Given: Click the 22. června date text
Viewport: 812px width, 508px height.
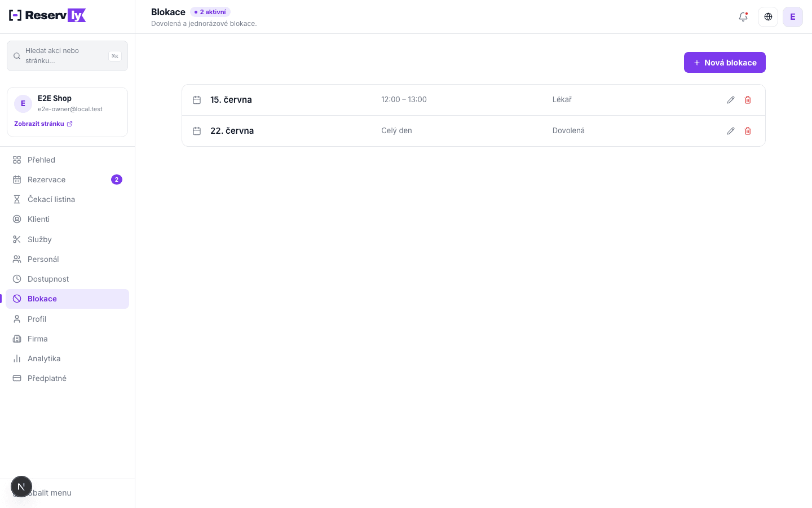Looking at the screenshot, I should pos(232,131).
